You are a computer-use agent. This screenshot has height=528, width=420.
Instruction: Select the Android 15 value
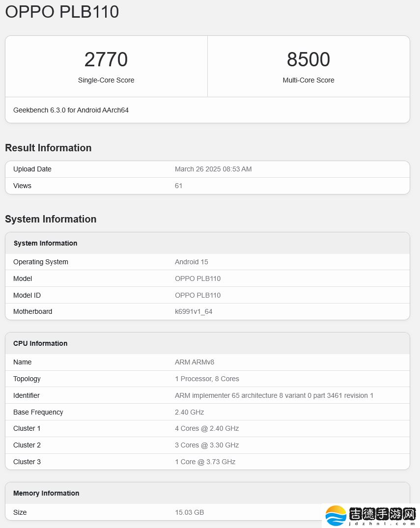click(x=191, y=262)
